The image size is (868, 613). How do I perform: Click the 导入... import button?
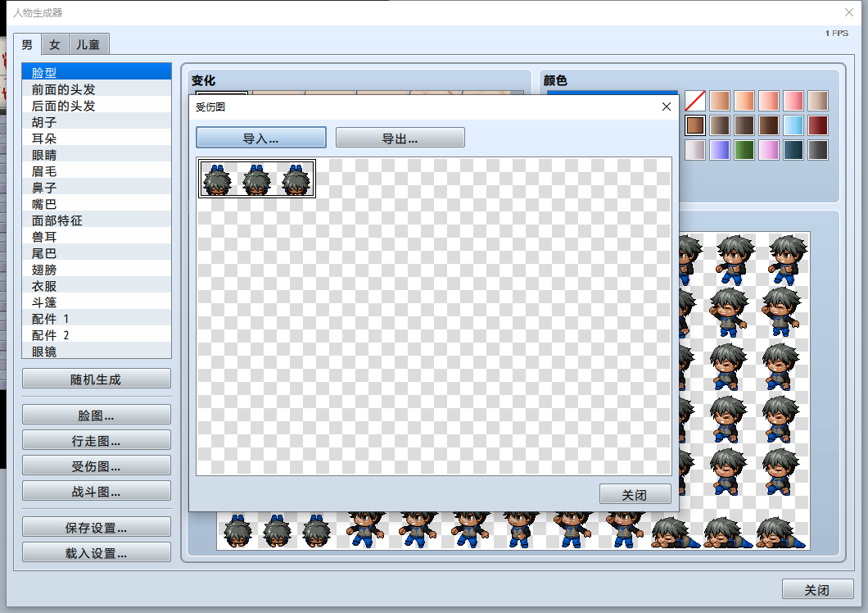pyautogui.click(x=260, y=138)
